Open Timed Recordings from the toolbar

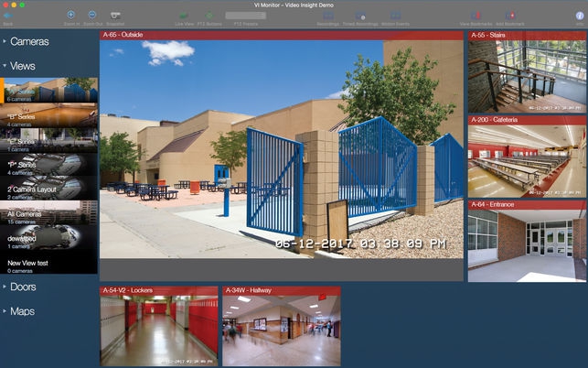[360, 16]
